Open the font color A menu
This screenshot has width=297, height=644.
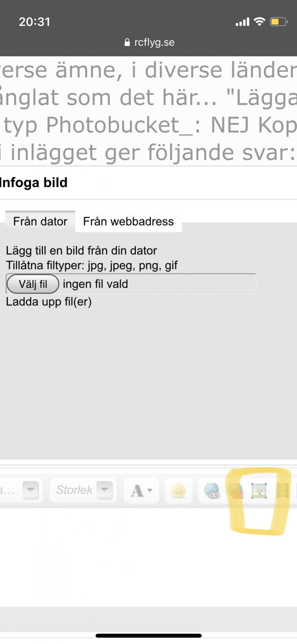click(x=141, y=491)
